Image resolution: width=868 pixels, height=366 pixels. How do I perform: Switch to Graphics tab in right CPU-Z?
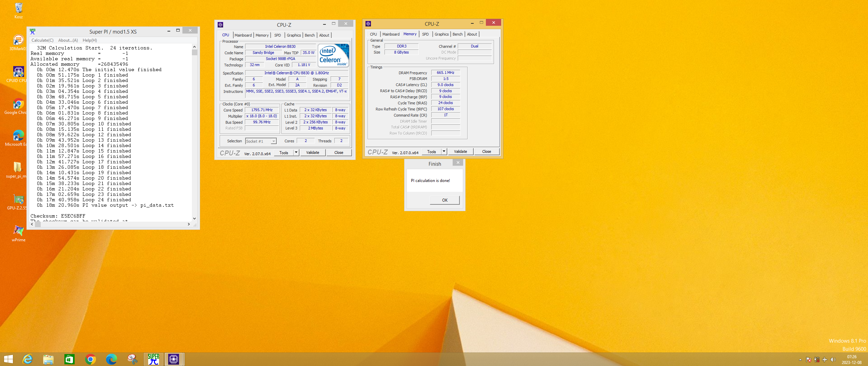coord(442,34)
